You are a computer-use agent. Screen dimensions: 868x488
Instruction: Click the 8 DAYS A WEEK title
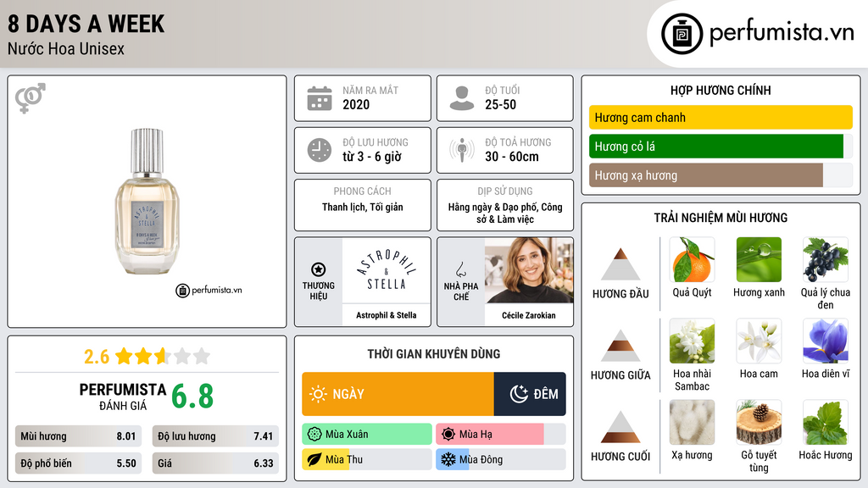click(x=86, y=24)
